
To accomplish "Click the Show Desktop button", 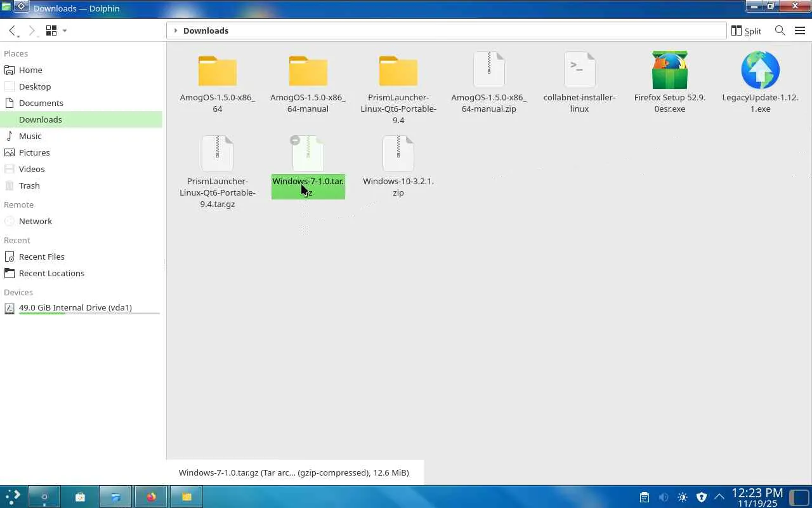I will 800,497.
